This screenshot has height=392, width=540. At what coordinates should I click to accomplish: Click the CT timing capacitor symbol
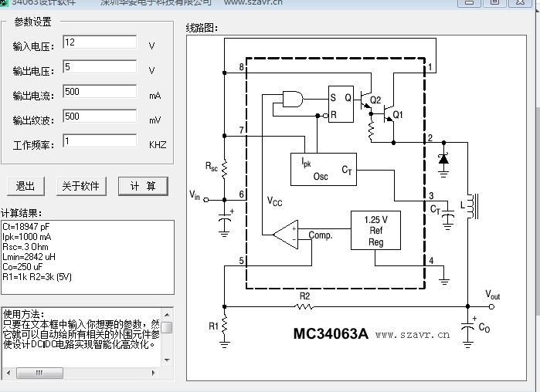[448, 214]
